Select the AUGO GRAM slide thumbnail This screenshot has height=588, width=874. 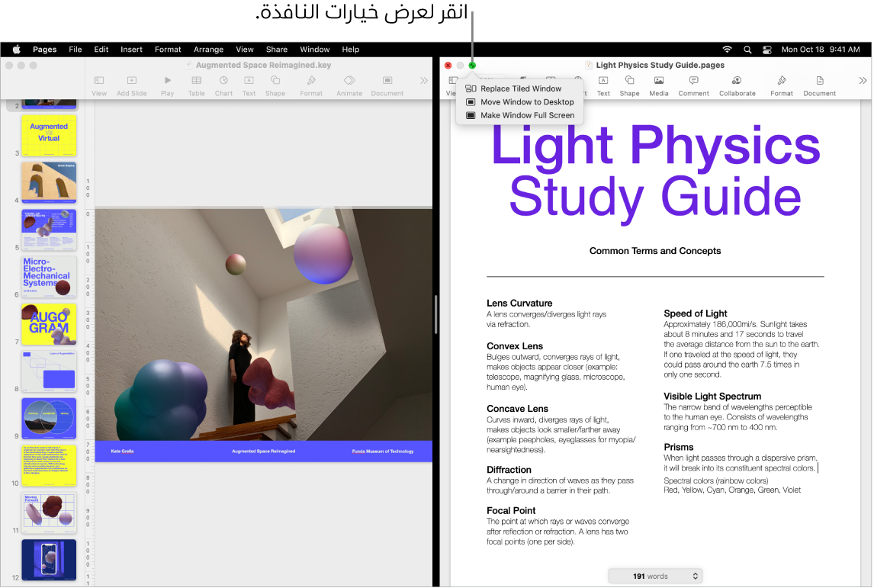(x=48, y=324)
